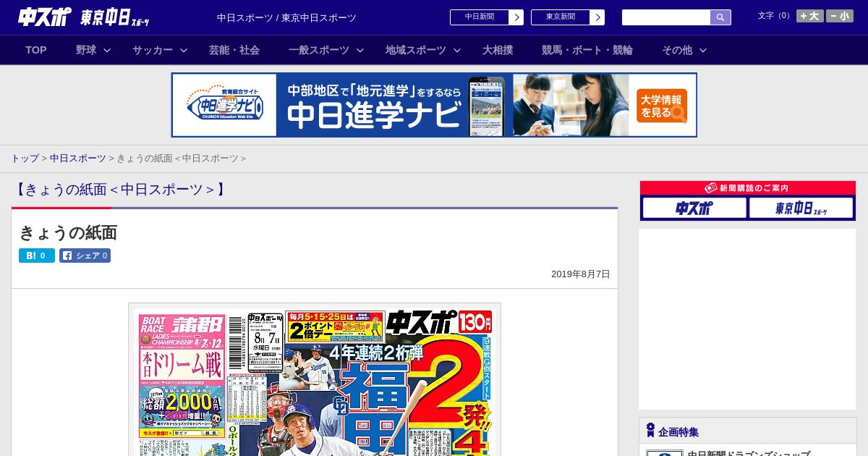Click the 中スポ logo in the header
Image resolution: width=868 pixels, height=456 pixels.
point(45,17)
